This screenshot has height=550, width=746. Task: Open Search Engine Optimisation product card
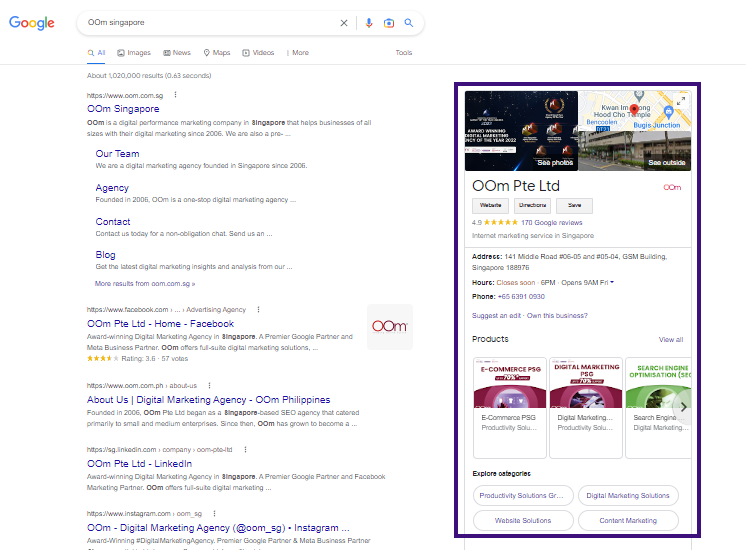click(x=658, y=408)
